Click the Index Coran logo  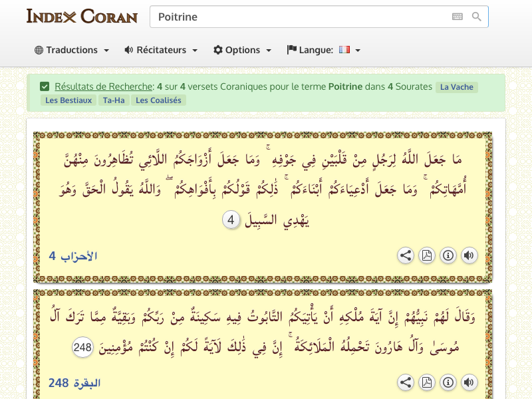coord(82,16)
